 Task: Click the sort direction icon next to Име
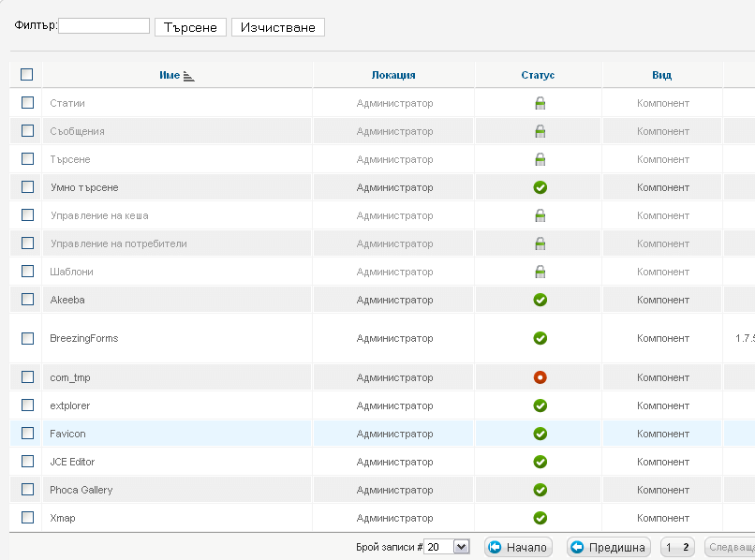click(x=189, y=76)
